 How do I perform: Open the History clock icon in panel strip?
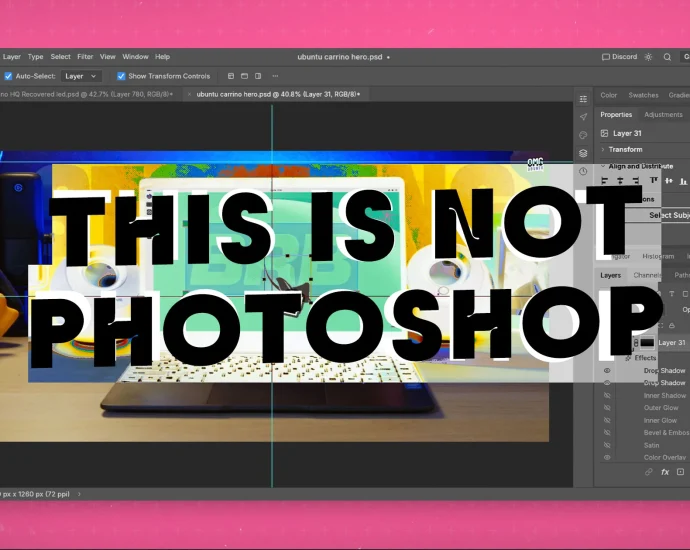click(583, 171)
